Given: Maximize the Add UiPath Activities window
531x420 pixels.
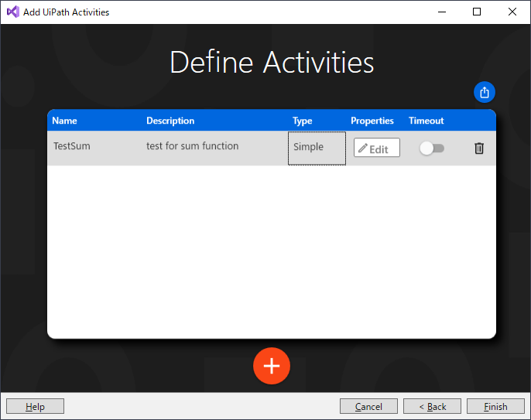Looking at the screenshot, I should point(477,12).
